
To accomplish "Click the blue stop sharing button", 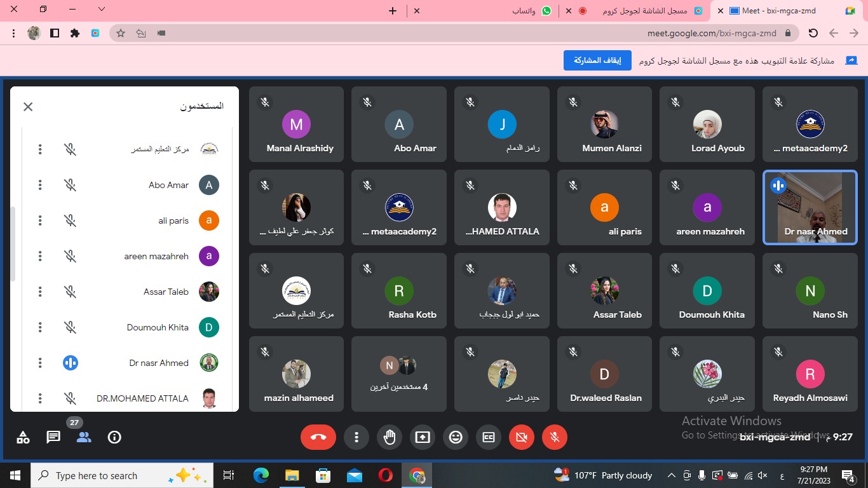I will pyautogui.click(x=597, y=60).
